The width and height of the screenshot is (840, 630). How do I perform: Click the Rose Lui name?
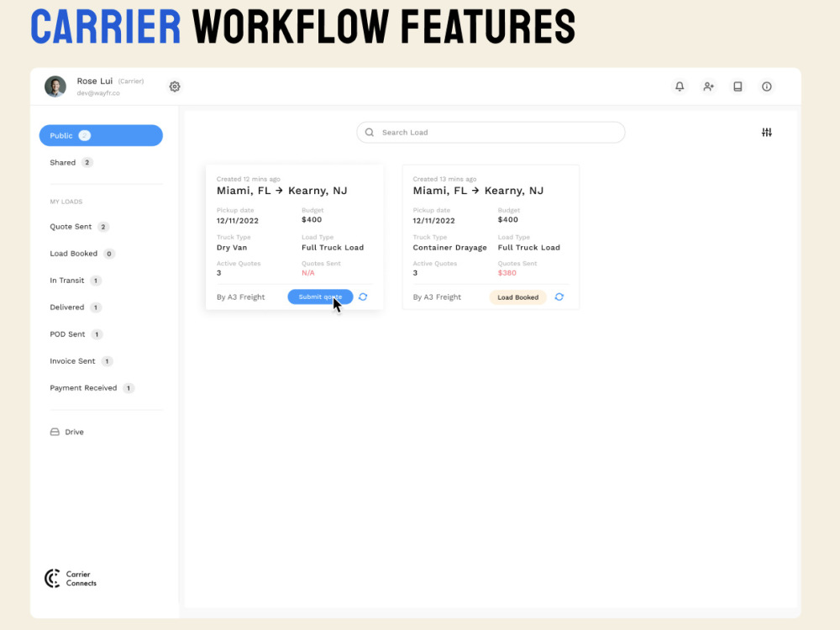[95, 81]
